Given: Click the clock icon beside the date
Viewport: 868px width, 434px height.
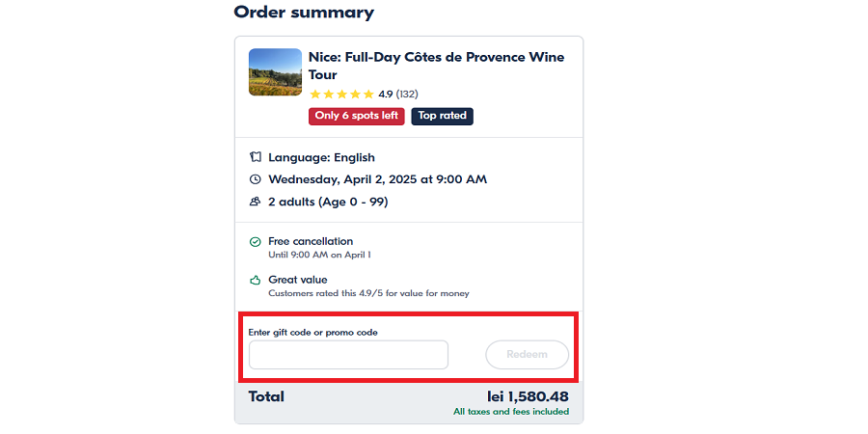Looking at the screenshot, I should pyautogui.click(x=256, y=179).
